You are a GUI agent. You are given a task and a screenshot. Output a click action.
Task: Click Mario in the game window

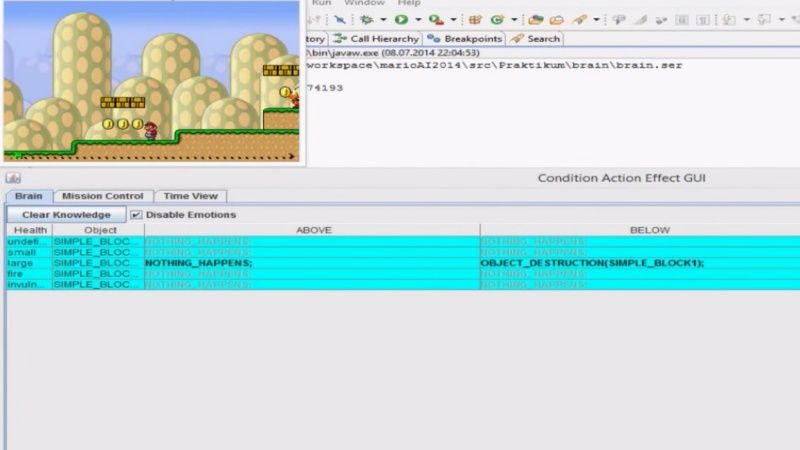[x=150, y=131]
